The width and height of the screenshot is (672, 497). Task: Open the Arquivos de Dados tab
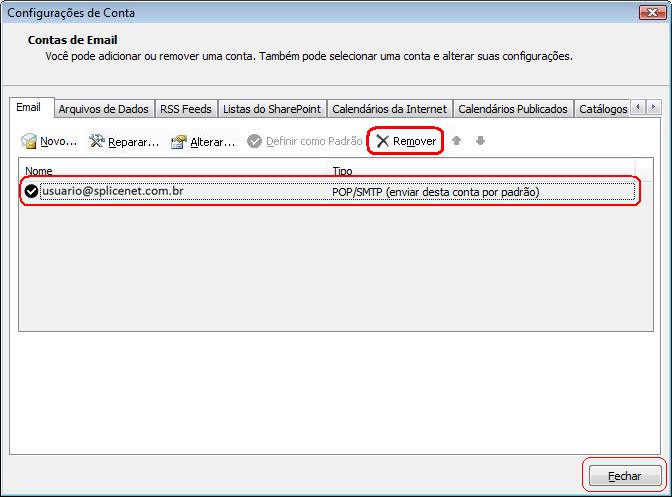click(103, 109)
